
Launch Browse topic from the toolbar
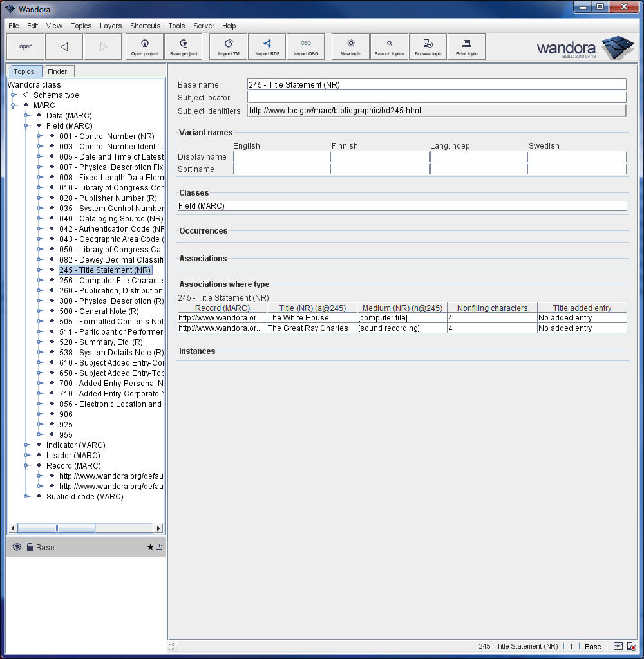(428, 46)
